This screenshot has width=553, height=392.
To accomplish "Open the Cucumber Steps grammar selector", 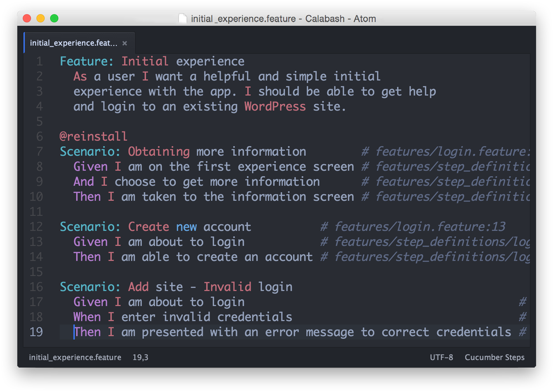I will click(494, 357).
